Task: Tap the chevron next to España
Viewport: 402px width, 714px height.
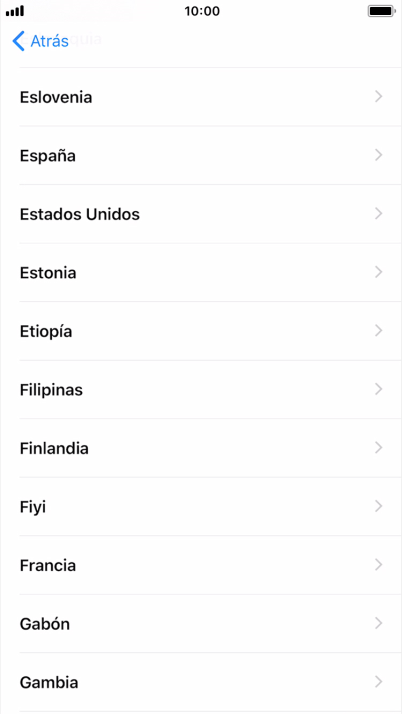Action: [x=378, y=155]
